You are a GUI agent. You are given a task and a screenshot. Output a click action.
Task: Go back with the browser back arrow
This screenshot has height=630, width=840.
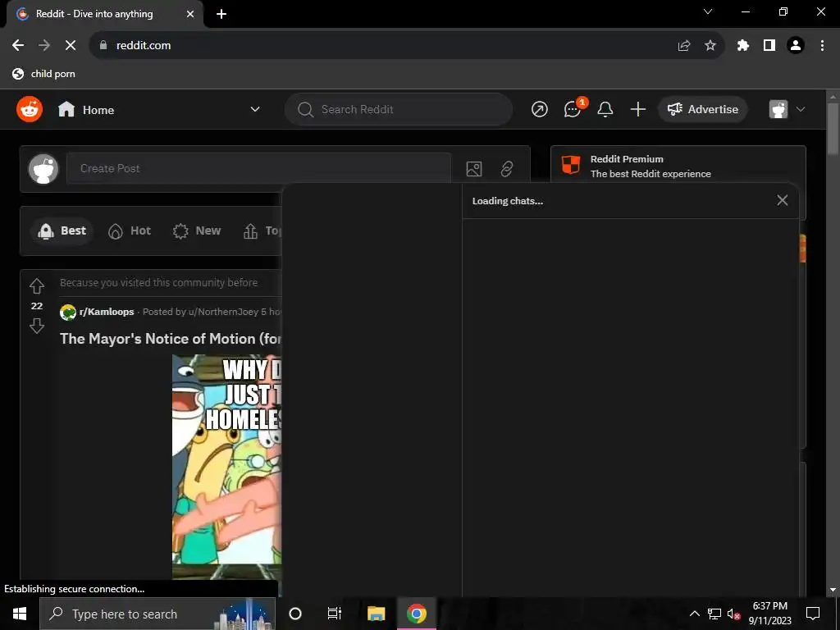pos(18,46)
